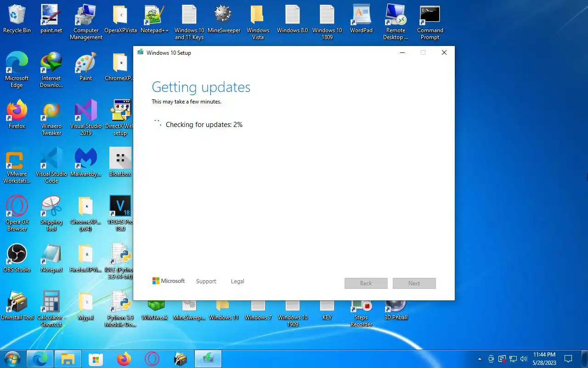588x368 pixels.
Task: Select the Visual Studio Code shortcut
Action: (x=51, y=166)
